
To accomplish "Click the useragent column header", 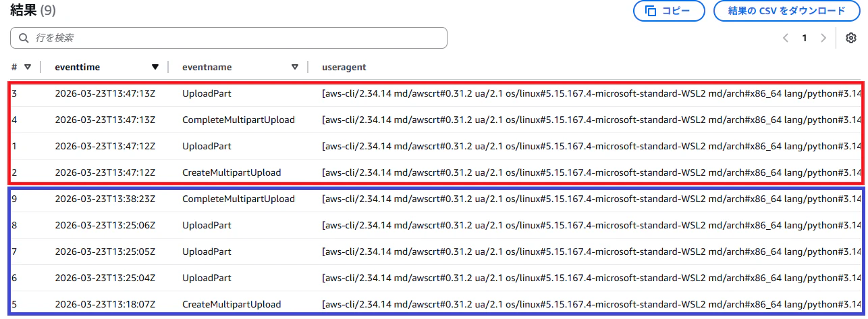I will (344, 67).
